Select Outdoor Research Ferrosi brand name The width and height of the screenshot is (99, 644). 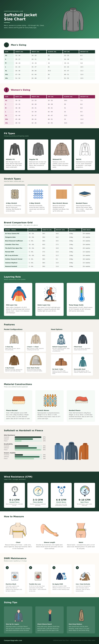pyautogui.click(x=14, y=259)
